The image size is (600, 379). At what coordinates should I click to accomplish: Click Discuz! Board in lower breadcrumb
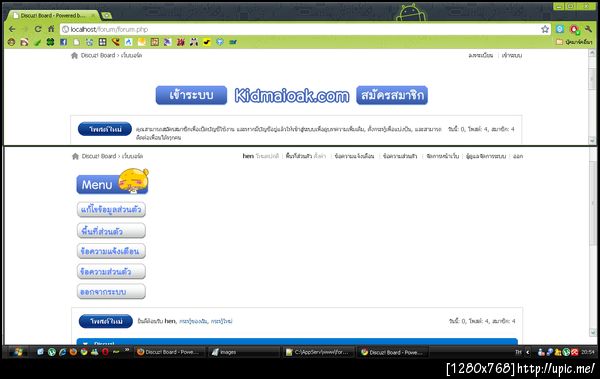(99, 156)
